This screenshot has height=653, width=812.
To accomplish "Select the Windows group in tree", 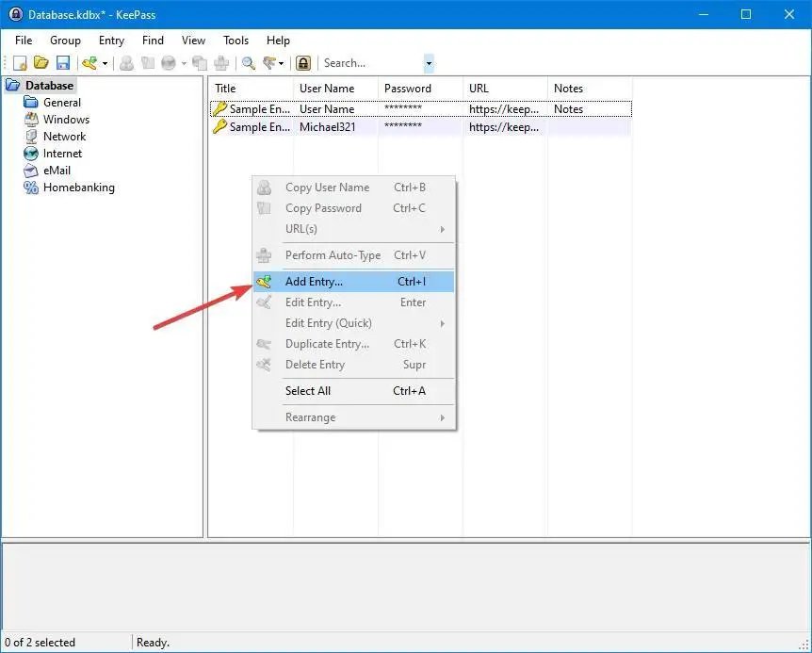I will [x=66, y=120].
